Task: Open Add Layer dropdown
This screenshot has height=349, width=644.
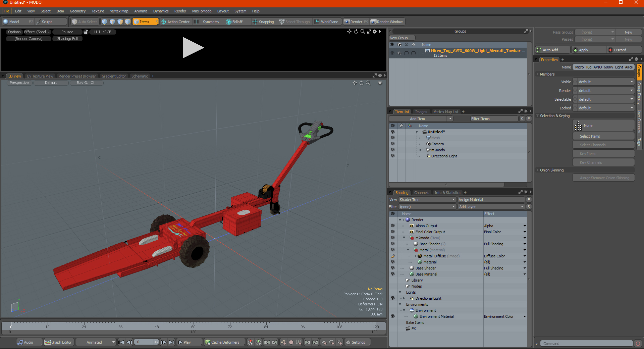Action: 491,207
